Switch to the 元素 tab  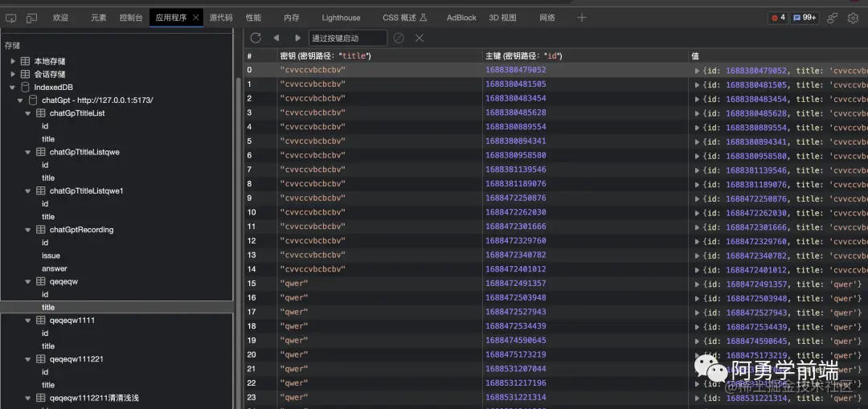(99, 18)
